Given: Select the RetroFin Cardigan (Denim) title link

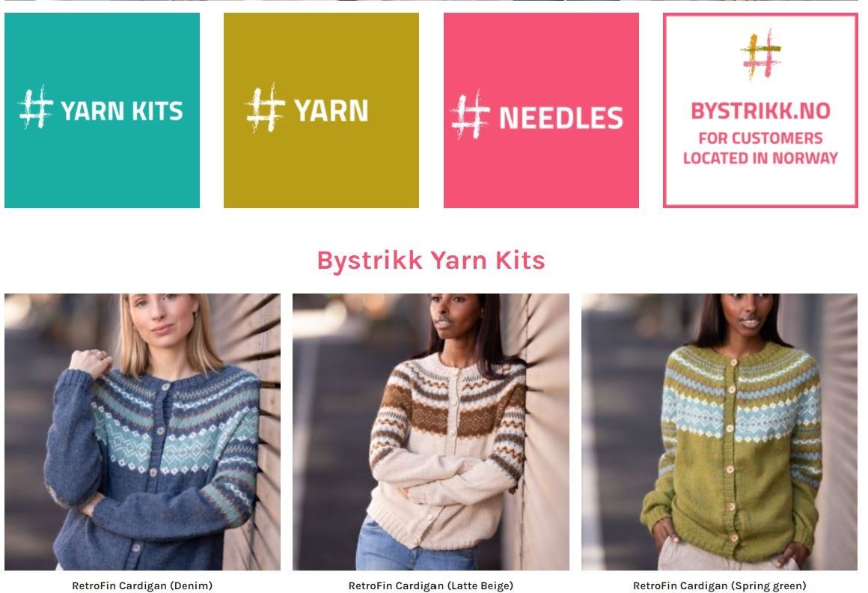Looking at the screenshot, I should (x=142, y=586).
